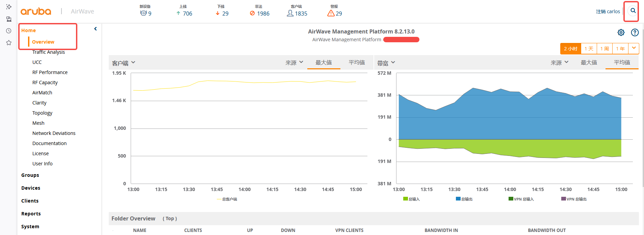The height and width of the screenshot is (235, 644).
Task: Open RF Performance page
Action: [x=50, y=72]
